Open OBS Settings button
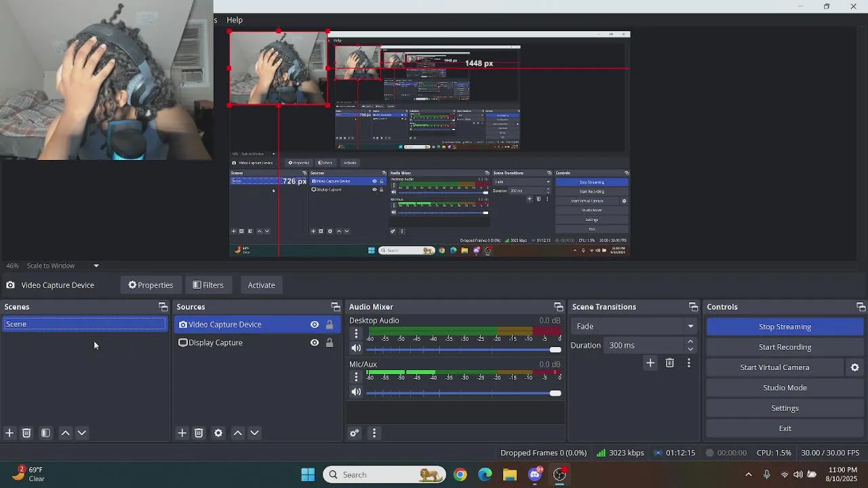This screenshot has width=868, height=488. pyautogui.click(x=785, y=408)
